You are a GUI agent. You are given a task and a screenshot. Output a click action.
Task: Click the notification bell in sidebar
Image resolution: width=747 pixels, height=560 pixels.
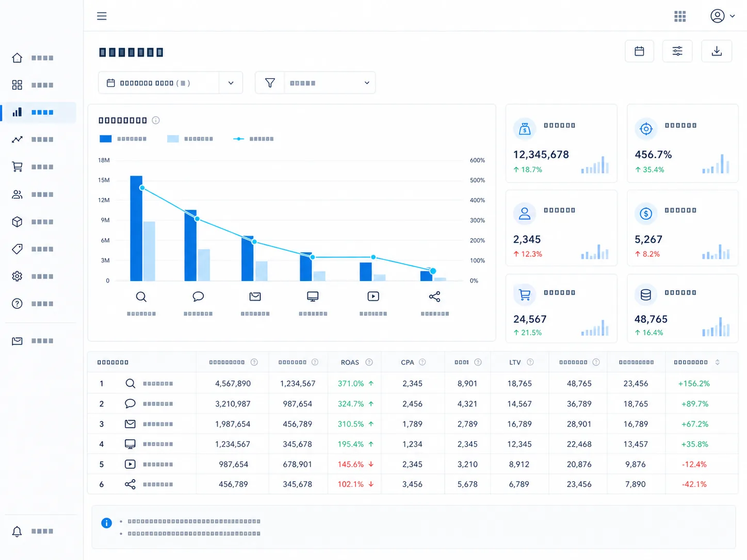tap(17, 531)
